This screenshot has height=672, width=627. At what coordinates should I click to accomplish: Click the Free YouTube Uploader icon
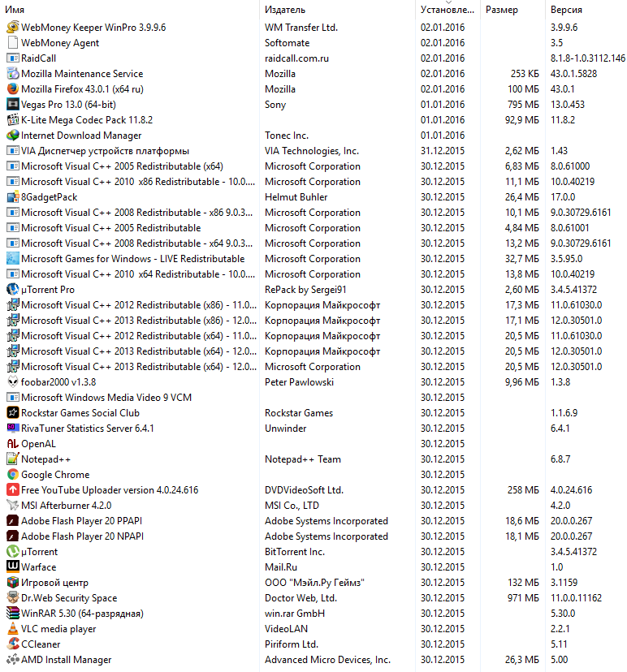[13, 490]
